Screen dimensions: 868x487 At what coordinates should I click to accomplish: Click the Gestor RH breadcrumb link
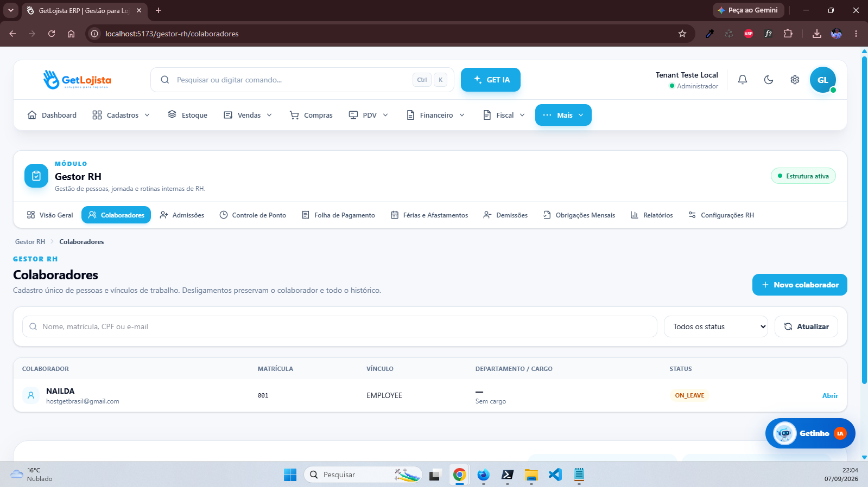[x=30, y=242]
